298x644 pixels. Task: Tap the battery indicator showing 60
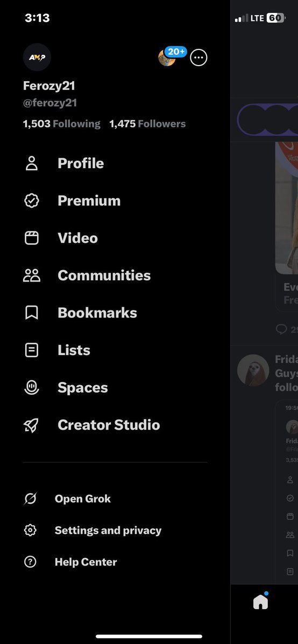pyautogui.click(x=276, y=18)
